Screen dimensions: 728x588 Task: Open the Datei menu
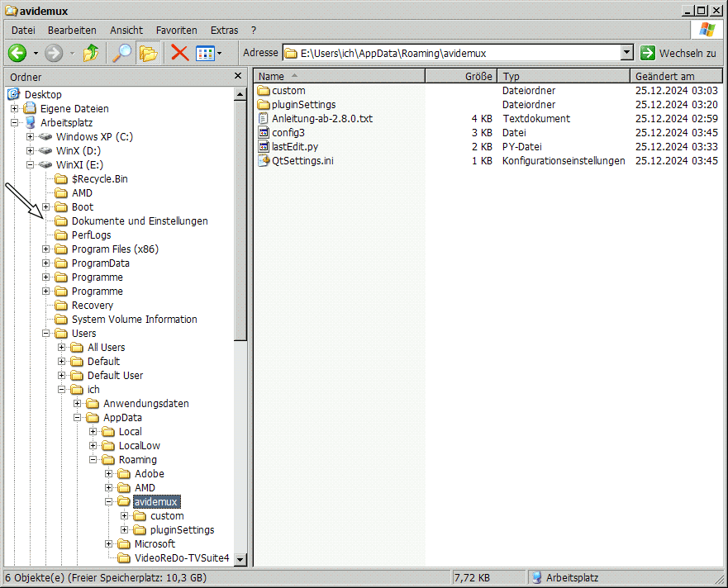[23, 31]
